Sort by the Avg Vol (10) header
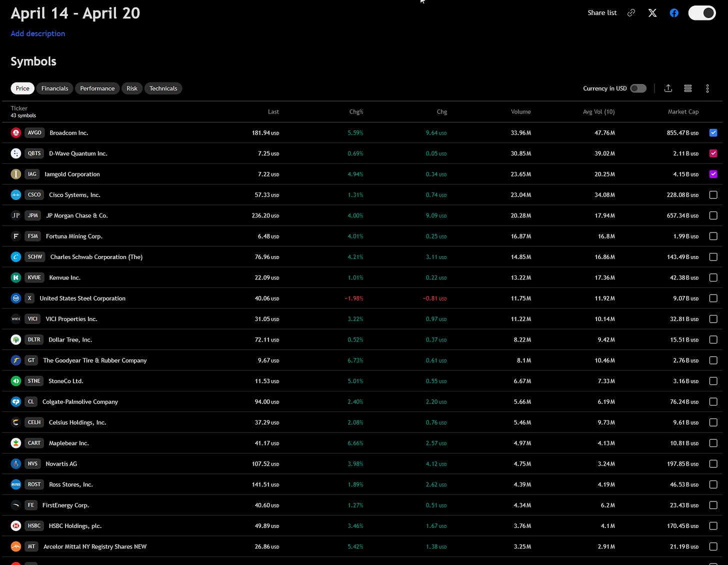 point(598,112)
